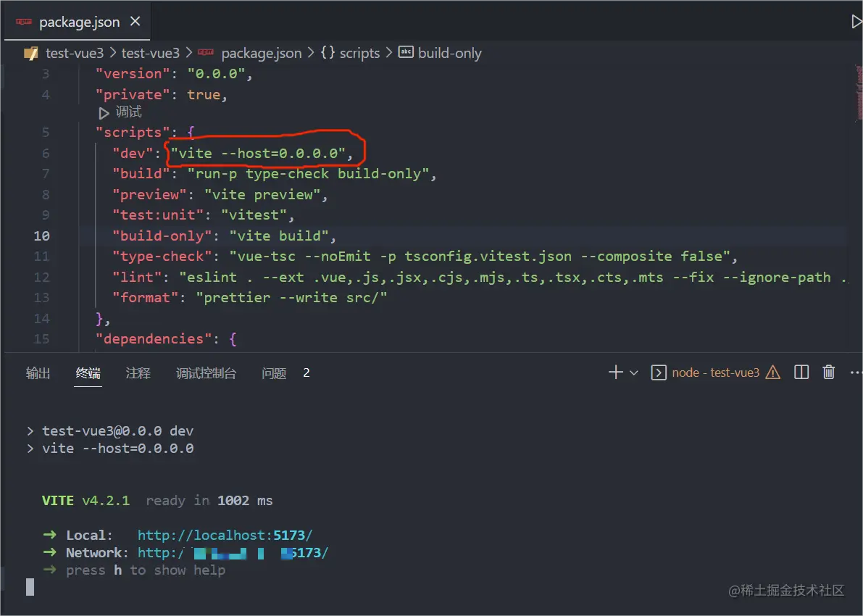Open the http://localhost:5173/ link
Screen dimensions: 863x616
pos(225,535)
